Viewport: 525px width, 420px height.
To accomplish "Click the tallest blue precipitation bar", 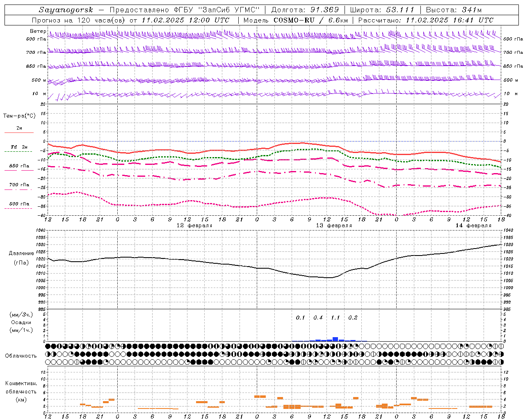I will (x=336, y=339).
